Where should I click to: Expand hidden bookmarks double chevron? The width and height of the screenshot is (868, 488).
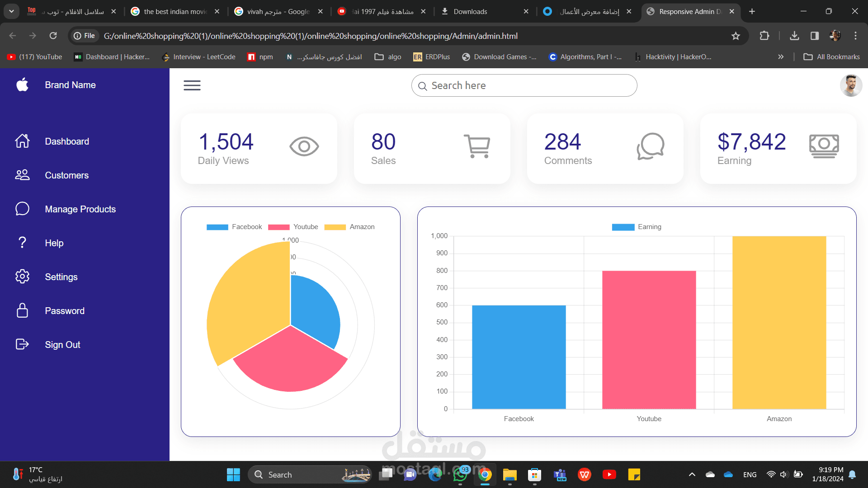[x=780, y=57]
